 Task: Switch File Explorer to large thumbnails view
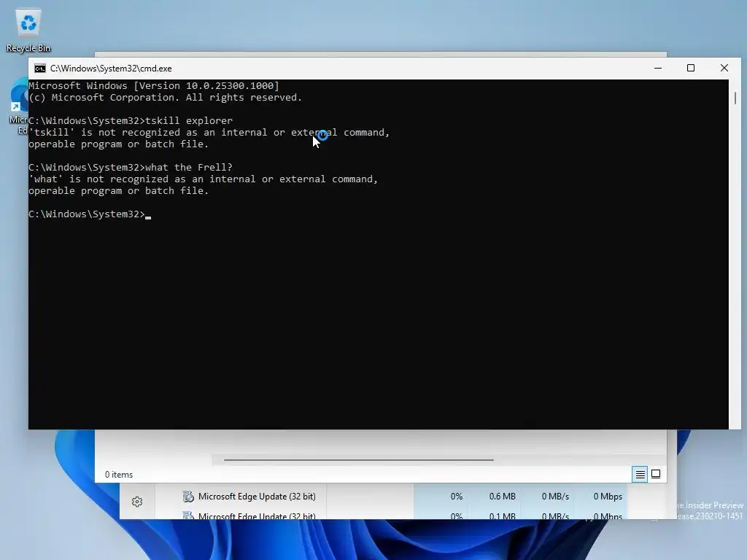coord(656,474)
